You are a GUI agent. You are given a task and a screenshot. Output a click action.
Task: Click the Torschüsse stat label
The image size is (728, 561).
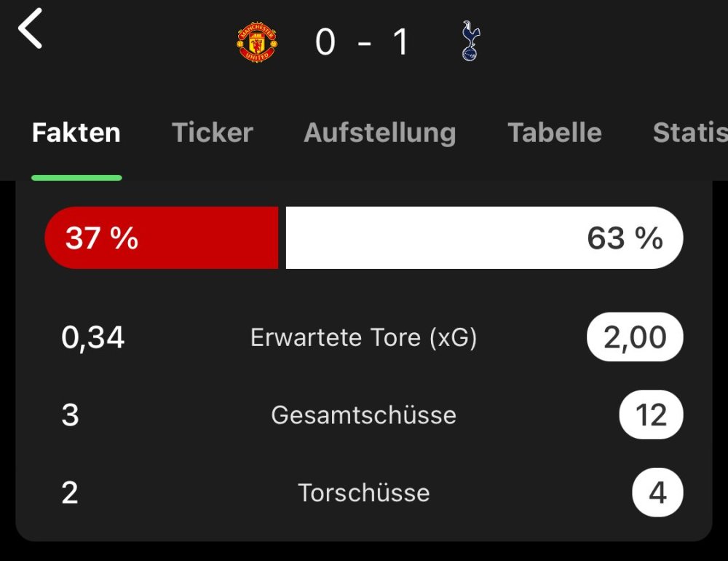364,493
